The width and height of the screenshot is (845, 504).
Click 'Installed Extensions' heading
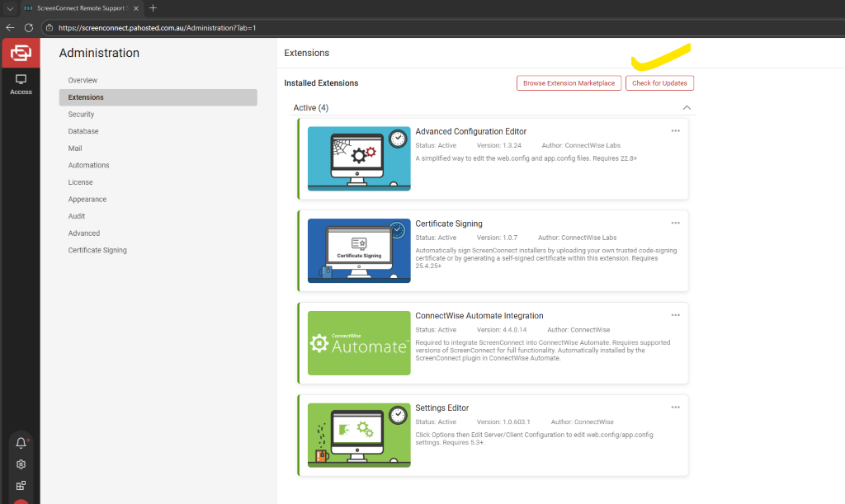click(321, 83)
